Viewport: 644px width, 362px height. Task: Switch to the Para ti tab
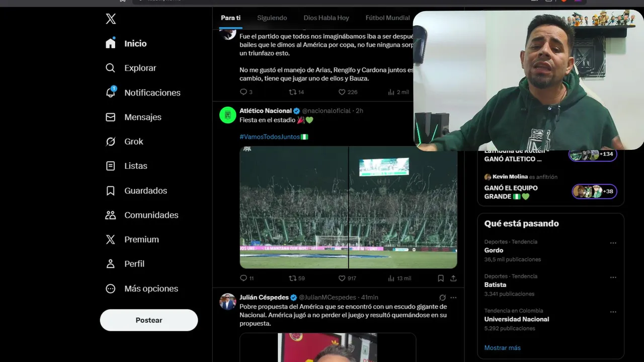(x=231, y=18)
